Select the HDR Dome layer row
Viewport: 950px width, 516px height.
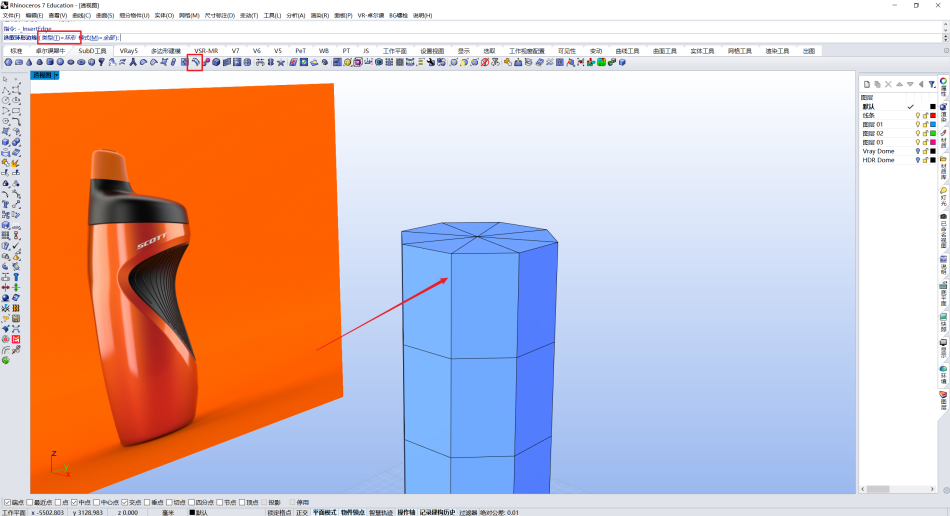(x=899, y=160)
